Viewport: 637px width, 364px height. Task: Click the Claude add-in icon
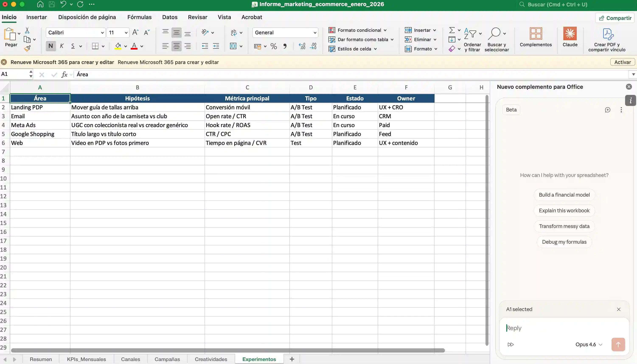570,34
